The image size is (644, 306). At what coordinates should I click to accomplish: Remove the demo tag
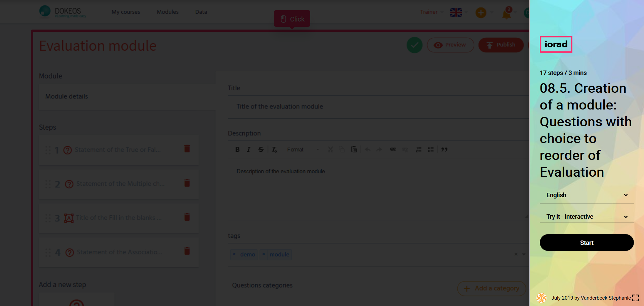234,254
